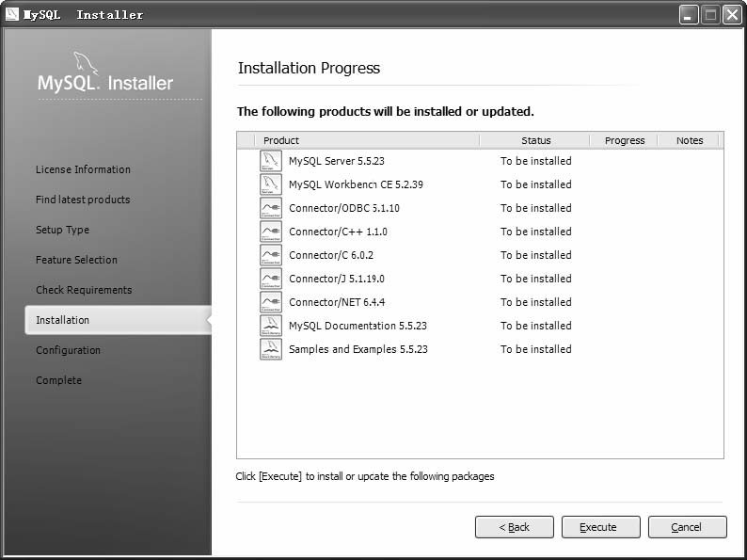
Task: Click the MySQL Workbench CE 5.2.39 icon
Action: (271, 184)
